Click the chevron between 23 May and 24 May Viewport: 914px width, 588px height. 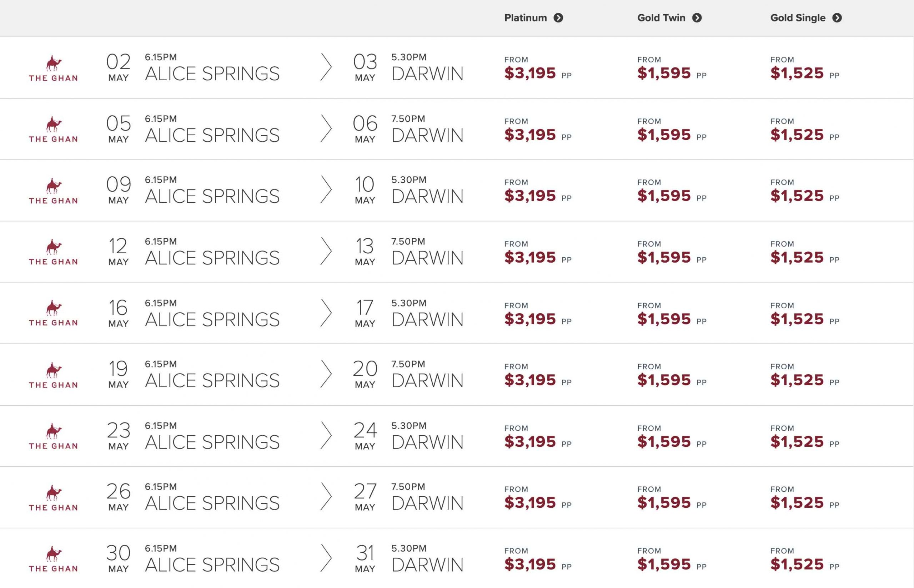pyautogui.click(x=326, y=435)
